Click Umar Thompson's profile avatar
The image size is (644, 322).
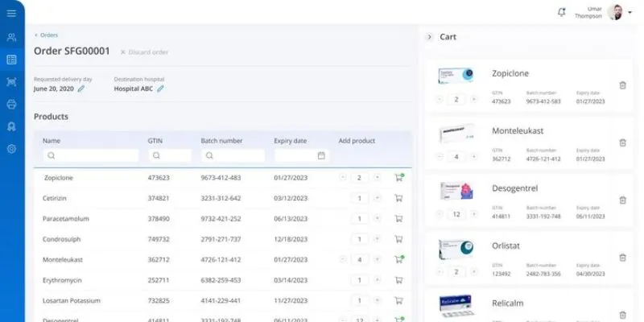pyautogui.click(x=615, y=12)
